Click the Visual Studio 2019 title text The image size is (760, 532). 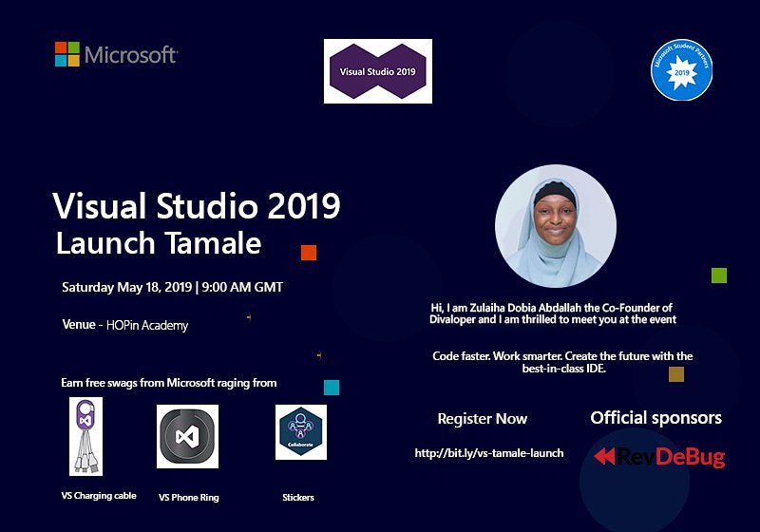coord(197,206)
